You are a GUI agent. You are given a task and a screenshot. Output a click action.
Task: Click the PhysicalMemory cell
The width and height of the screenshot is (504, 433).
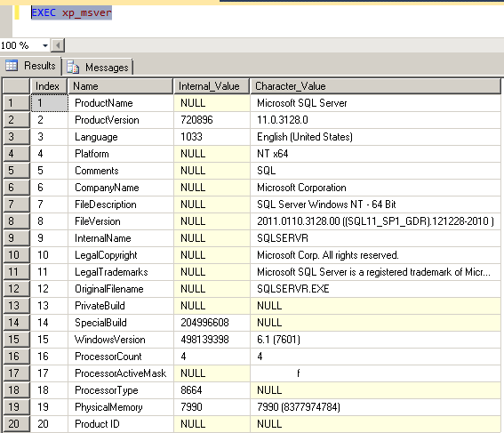point(121,407)
